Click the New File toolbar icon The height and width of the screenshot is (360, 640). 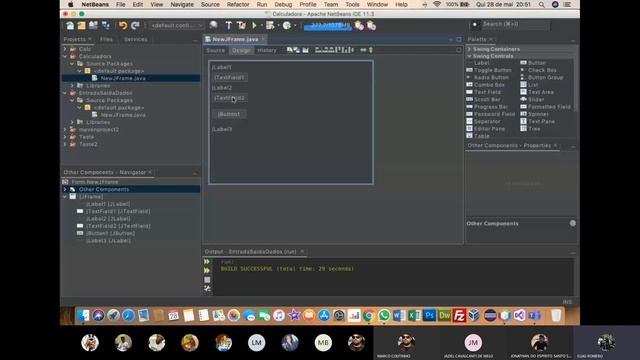point(70,26)
